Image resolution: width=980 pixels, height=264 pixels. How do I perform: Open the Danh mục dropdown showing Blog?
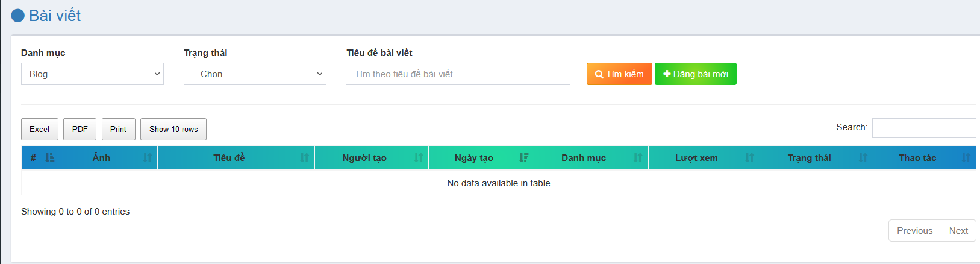[x=92, y=74]
